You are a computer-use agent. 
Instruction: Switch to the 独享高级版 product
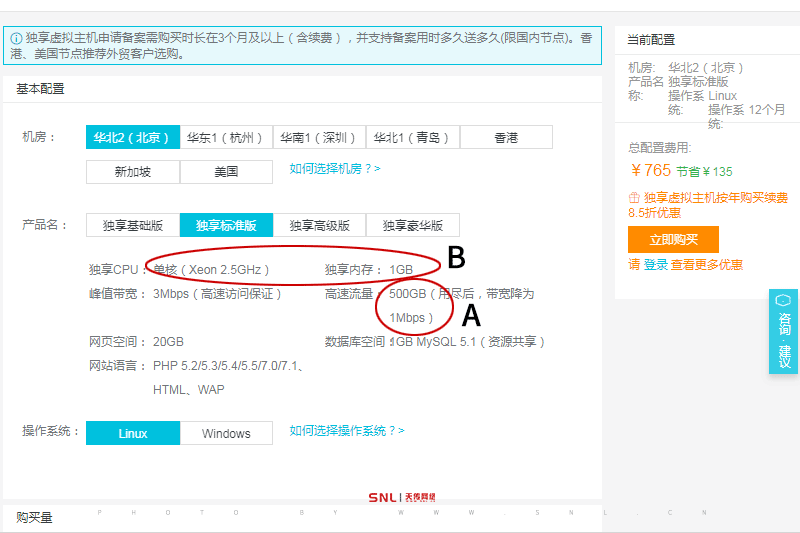click(x=319, y=225)
